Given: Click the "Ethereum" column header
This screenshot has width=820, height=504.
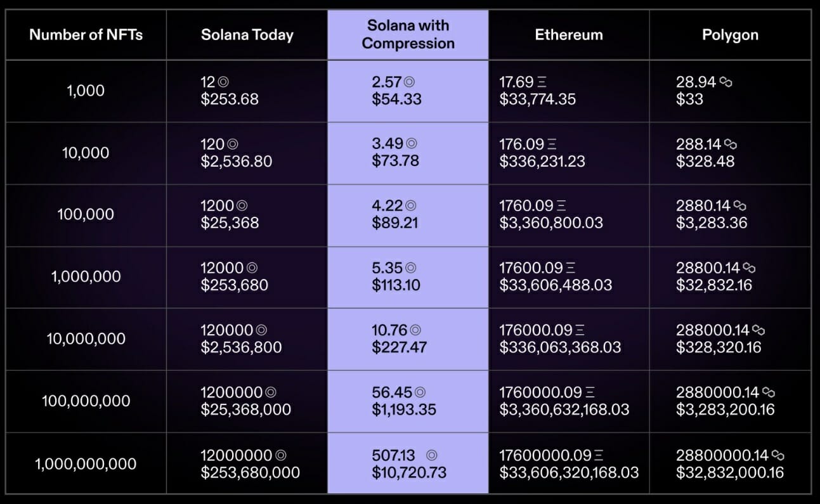Looking at the screenshot, I should coord(569,35).
